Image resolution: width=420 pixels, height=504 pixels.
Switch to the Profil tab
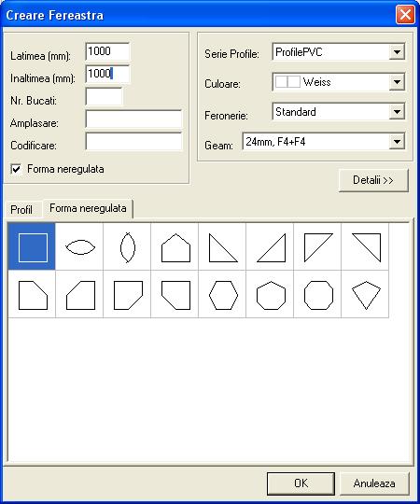click(21, 210)
